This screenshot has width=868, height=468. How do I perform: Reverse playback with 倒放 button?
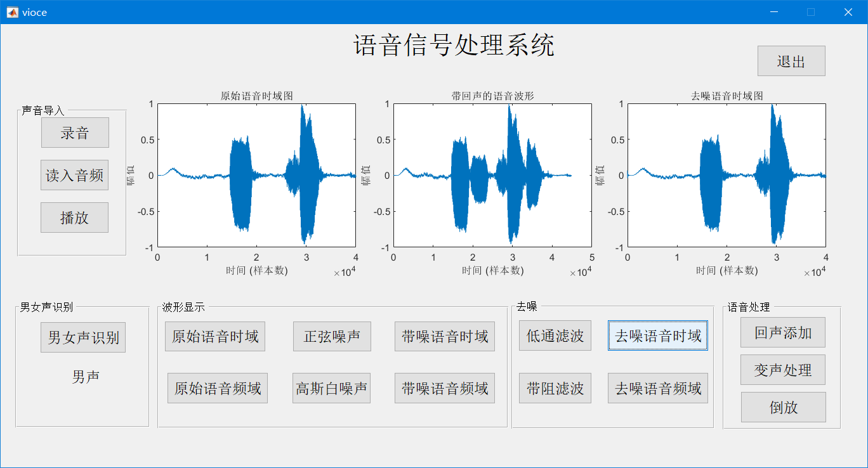point(784,407)
